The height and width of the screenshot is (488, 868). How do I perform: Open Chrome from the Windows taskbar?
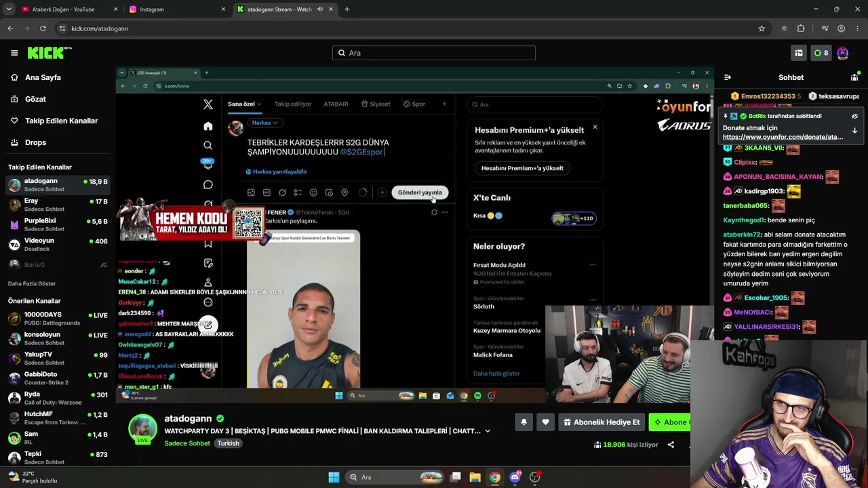tap(495, 477)
